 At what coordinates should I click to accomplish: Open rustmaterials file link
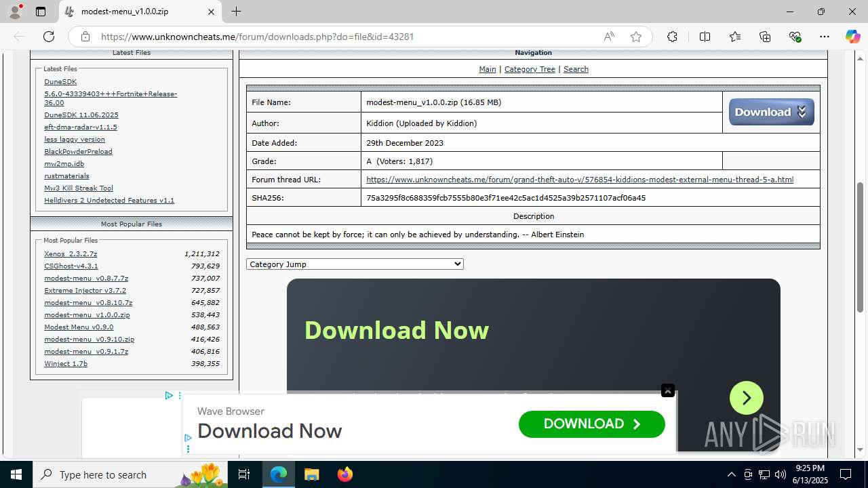tap(66, 176)
